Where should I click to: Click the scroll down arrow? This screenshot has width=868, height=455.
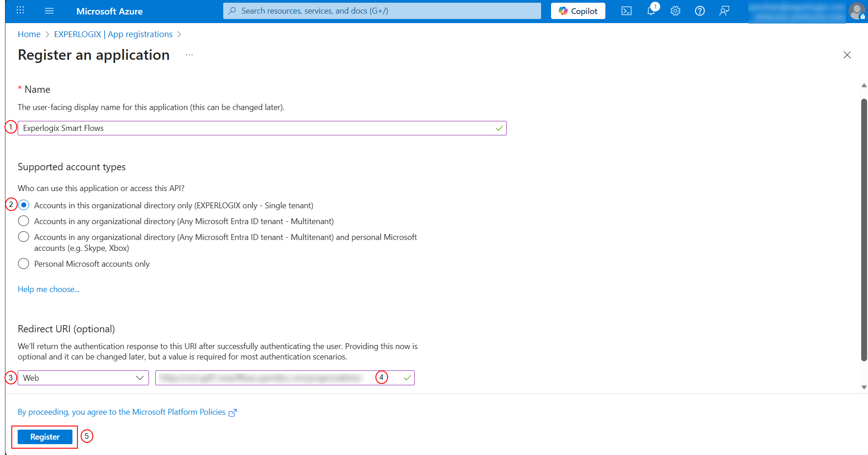click(864, 387)
